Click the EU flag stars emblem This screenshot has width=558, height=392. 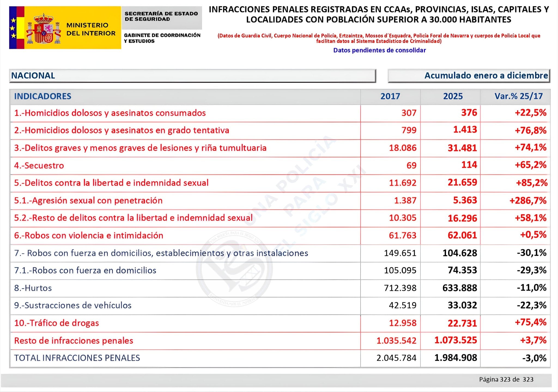(13, 28)
